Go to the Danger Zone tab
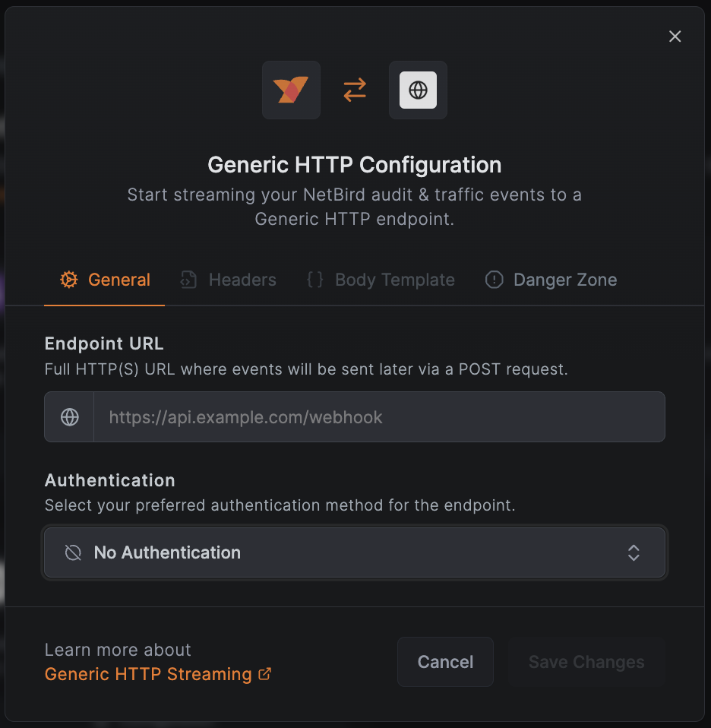This screenshot has width=711, height=728. (565, 280)
